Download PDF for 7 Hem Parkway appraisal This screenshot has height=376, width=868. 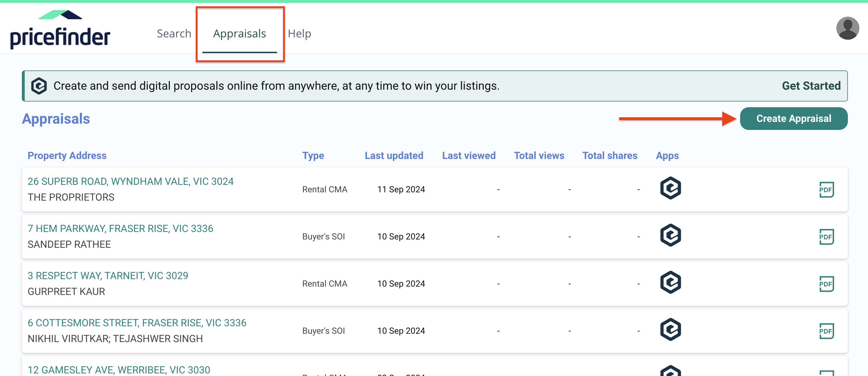826,237
